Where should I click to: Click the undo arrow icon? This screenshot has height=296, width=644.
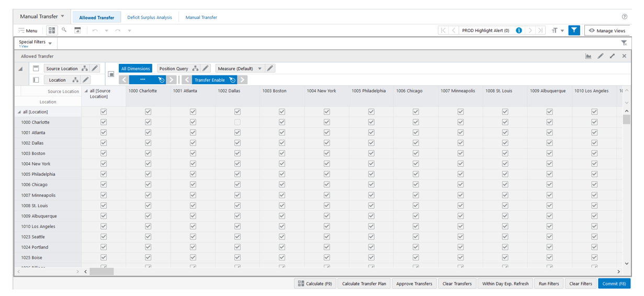pos(95,30)
